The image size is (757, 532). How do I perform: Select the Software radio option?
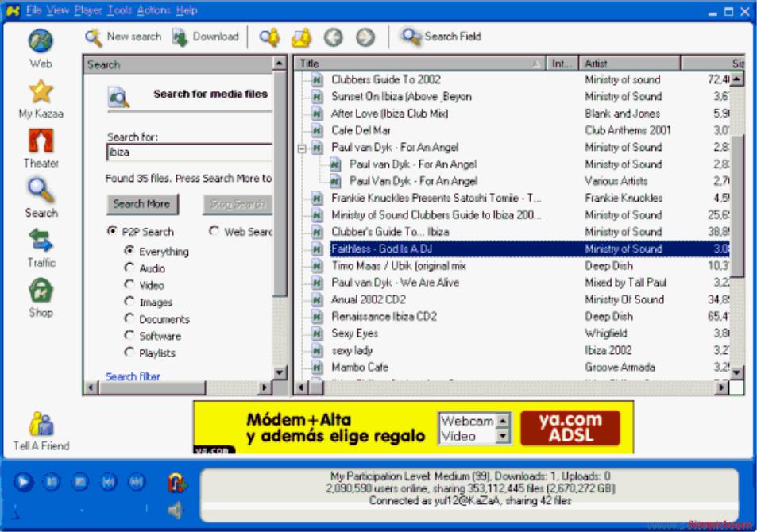129,335
